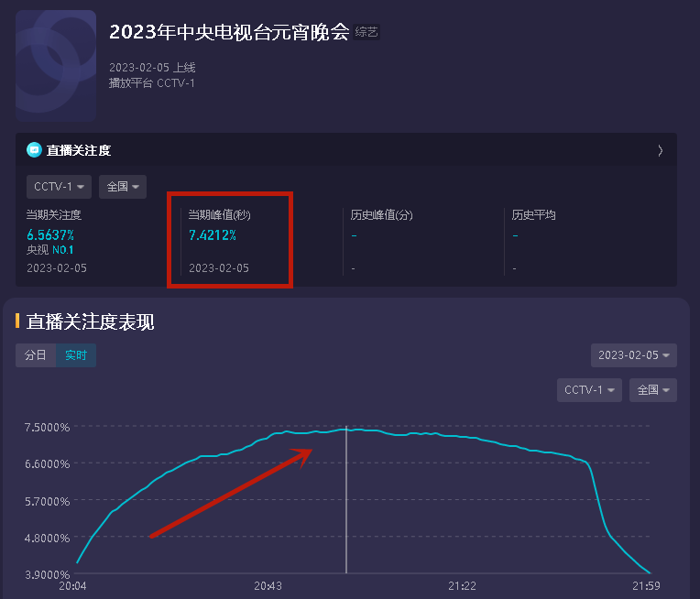Click the 历史平均 label
Screen dimensions: 700x599
[533, 215]
